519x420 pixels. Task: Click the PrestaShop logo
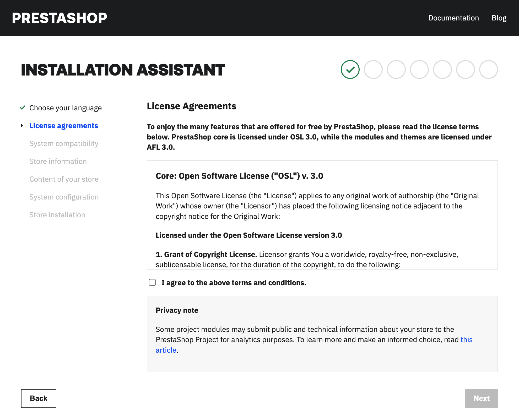click(x=60, y=18)
